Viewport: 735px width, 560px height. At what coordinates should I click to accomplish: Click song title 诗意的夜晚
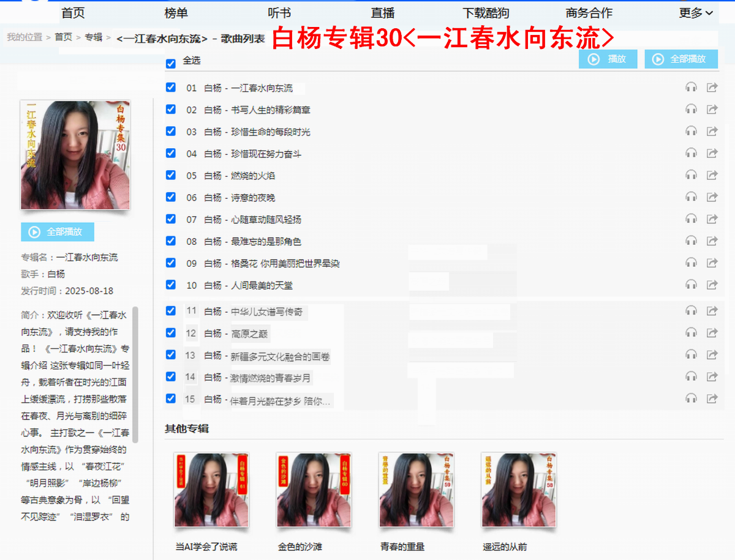click(x=254, y=198)
